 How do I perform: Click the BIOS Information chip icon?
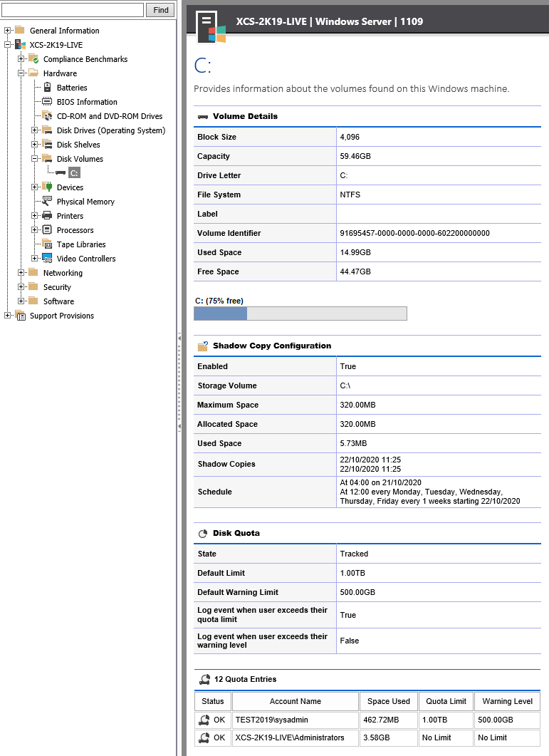pyautogui.click(x=47, y=102)
